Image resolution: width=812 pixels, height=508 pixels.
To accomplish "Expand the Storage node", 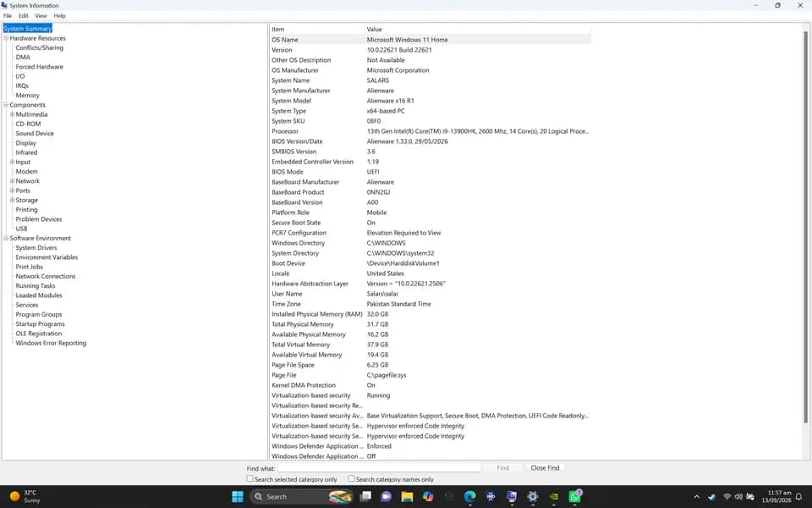I will click(x=13, y=200).
